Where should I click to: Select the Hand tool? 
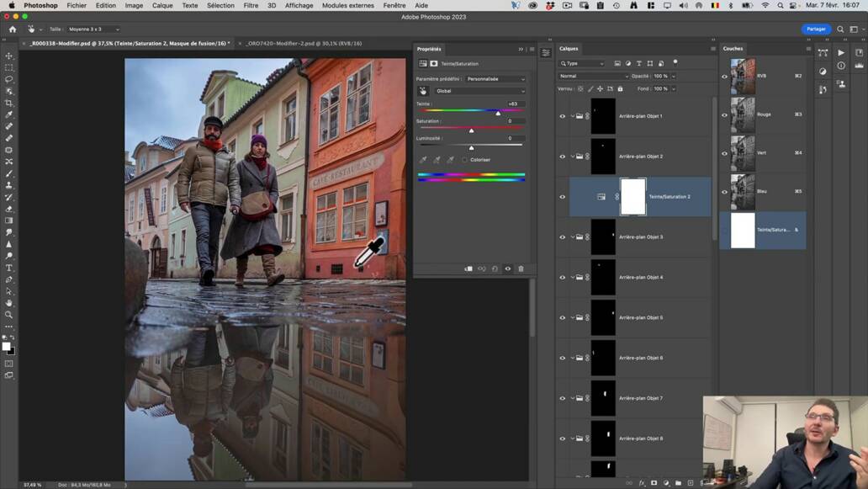(9, 303)
